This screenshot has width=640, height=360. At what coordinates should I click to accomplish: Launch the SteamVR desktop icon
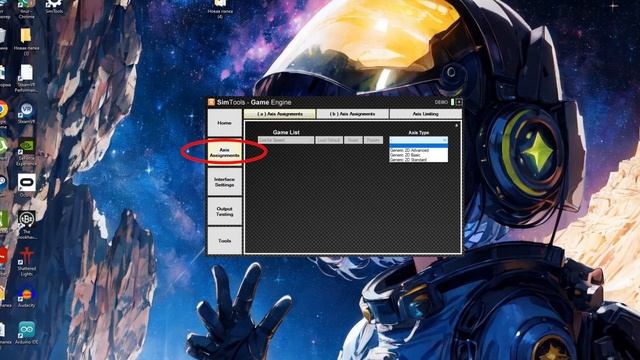click(27, 113)
